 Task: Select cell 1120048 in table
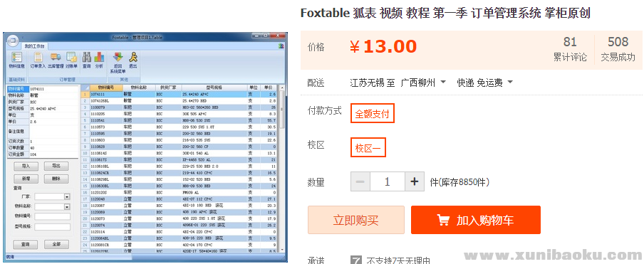tap(106, 199)
